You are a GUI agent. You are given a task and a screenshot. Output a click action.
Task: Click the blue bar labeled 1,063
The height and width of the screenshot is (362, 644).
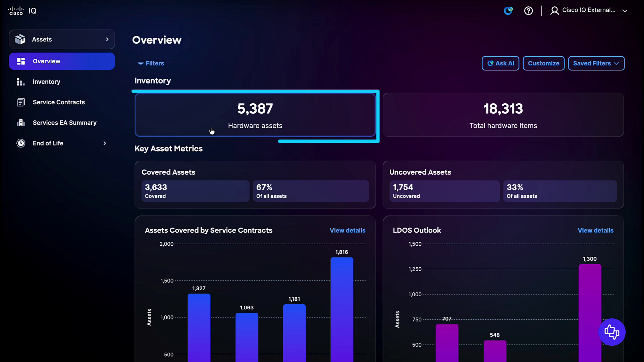click(x=247, y=337)
